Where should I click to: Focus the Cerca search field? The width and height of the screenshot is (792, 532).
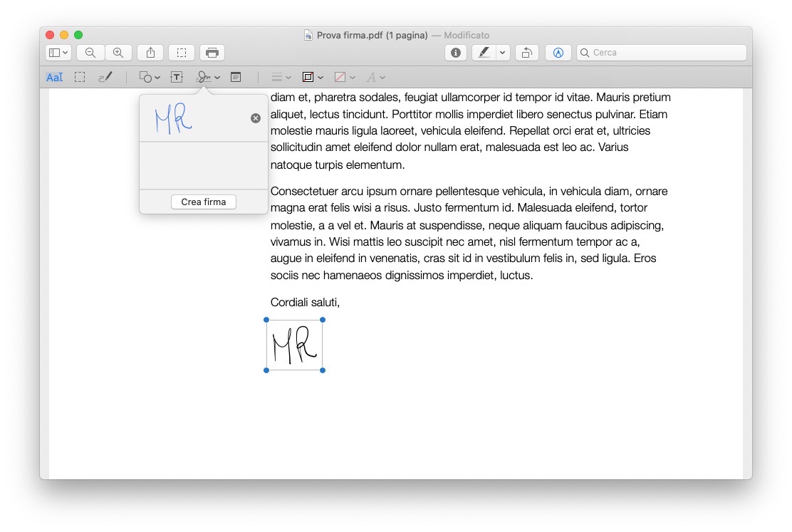(x=662, y=53)
